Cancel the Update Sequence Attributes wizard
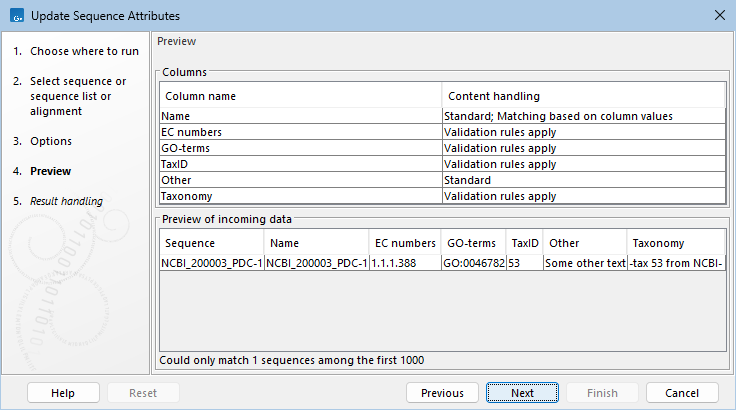This screenshot has height=410, width=736. click(682, 393)
